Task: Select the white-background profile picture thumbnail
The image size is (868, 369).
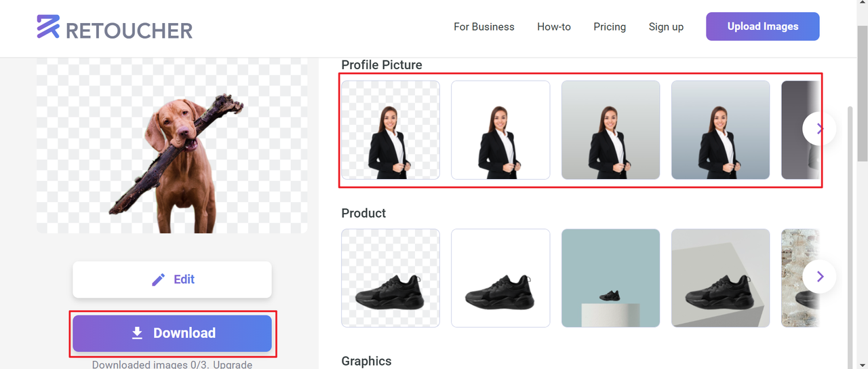Action: click(500, 130)
